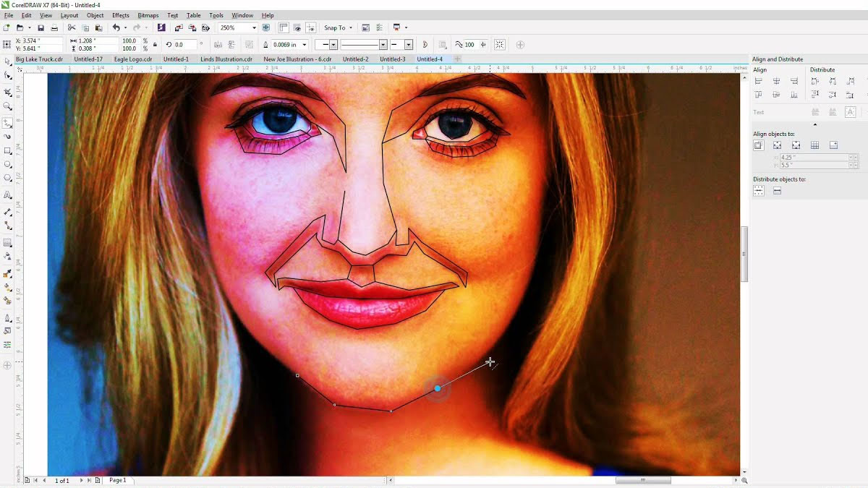This screenshot has width=868, height=488.
Task: Select the Pick tool
Action: [x=7, y=62]
